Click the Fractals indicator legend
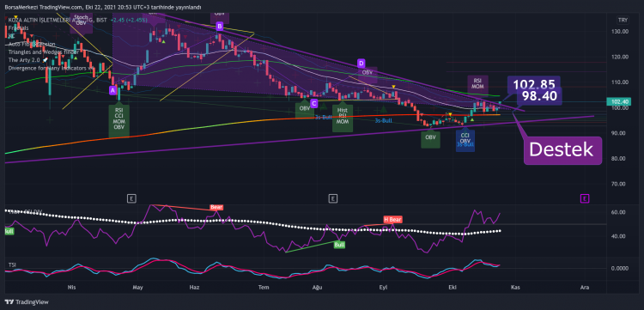 pos(19,28)
